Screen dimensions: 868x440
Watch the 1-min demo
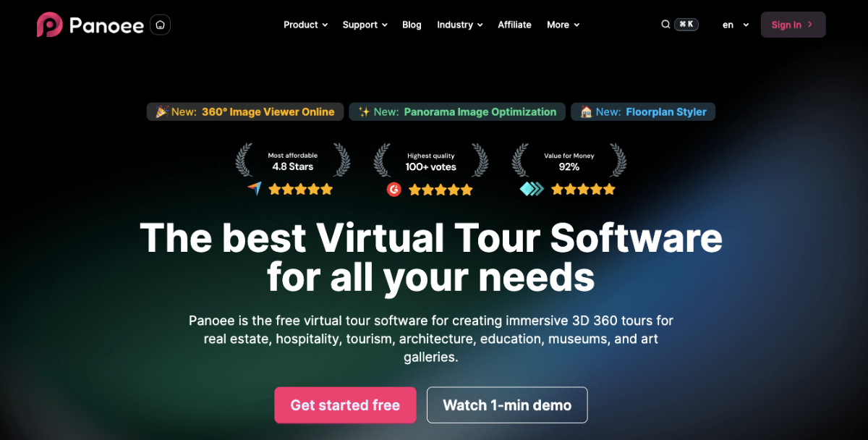[x=507, y=405]
